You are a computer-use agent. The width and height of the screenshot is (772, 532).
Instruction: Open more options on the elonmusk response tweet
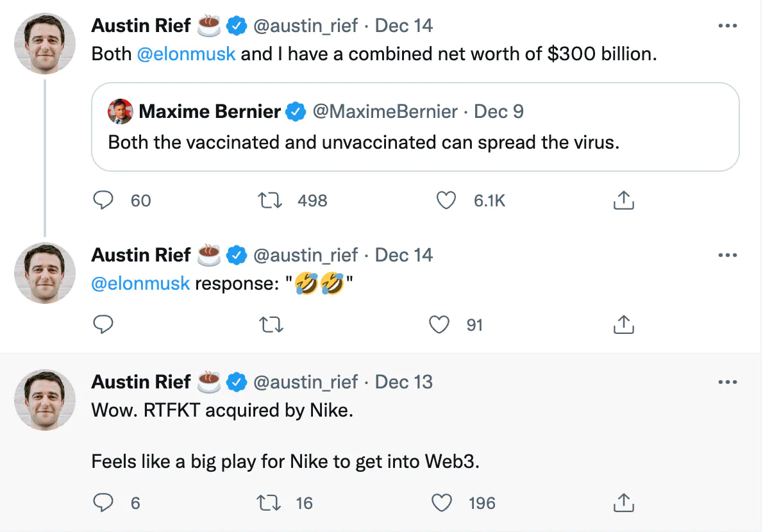click(728, 255)
